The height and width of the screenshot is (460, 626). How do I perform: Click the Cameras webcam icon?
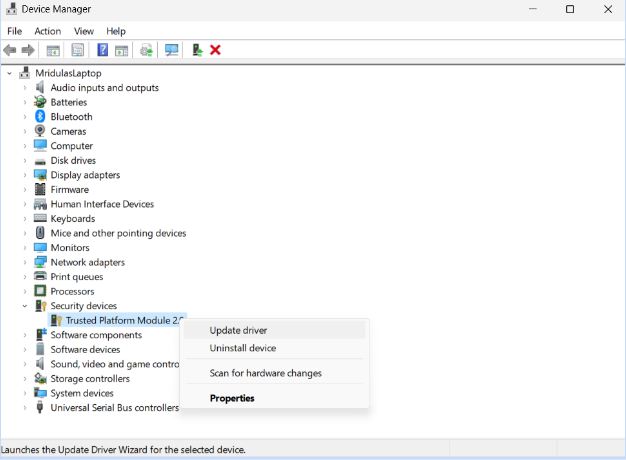pyautogui.click(x=40, y=131)
